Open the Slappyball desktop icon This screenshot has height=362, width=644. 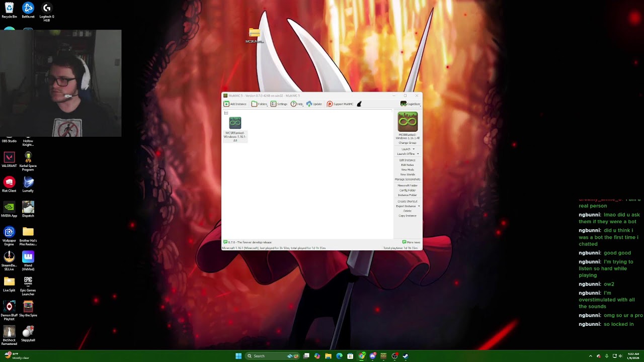28,334
